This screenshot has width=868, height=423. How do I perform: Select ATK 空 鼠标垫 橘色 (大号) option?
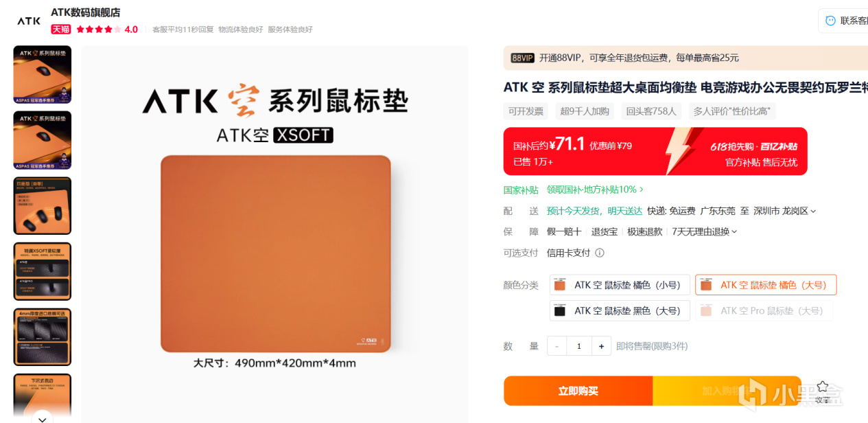point(766,285)
